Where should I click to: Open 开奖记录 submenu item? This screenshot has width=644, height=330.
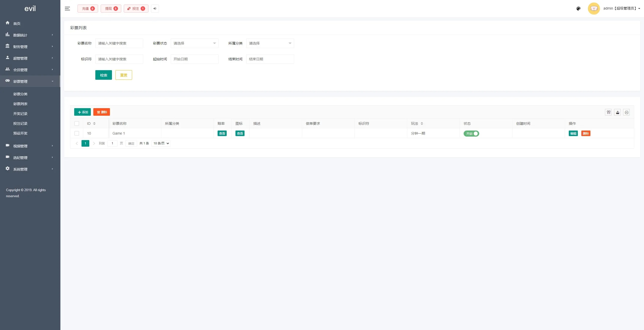[x=20, y=114]
